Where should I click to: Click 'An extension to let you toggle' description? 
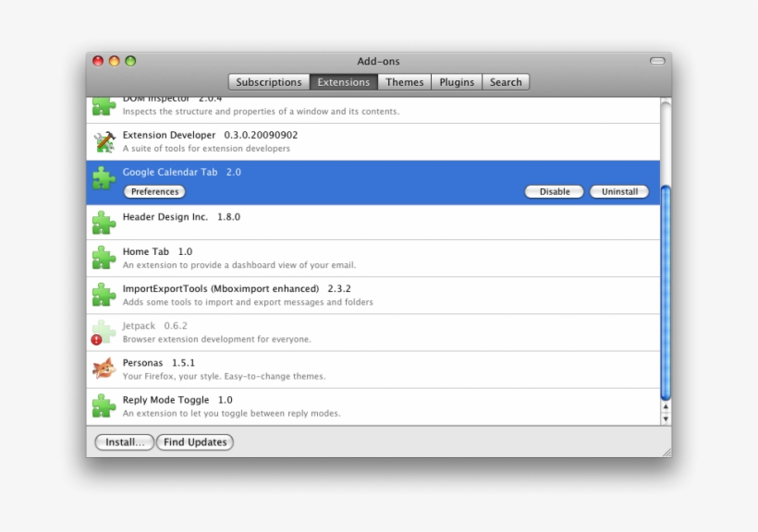click(231, 414)
